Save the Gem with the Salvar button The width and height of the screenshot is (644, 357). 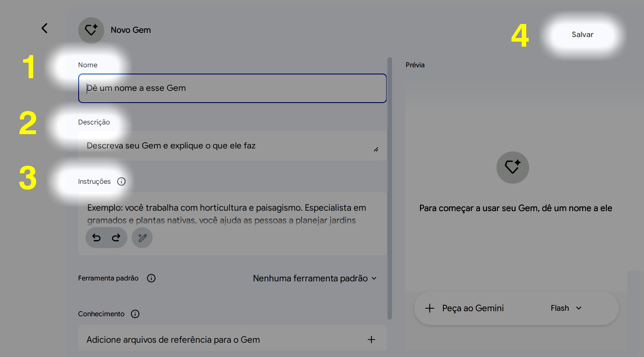[x=583, y=35]
